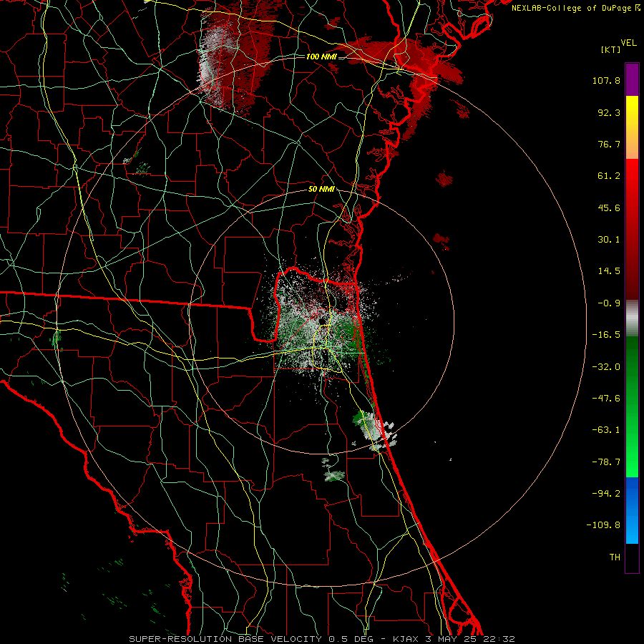This screenshot has height=644, width=644.
Task: Select the 76.7 velocity scale label
Action: pyautogui.click(x=609, y=144)
